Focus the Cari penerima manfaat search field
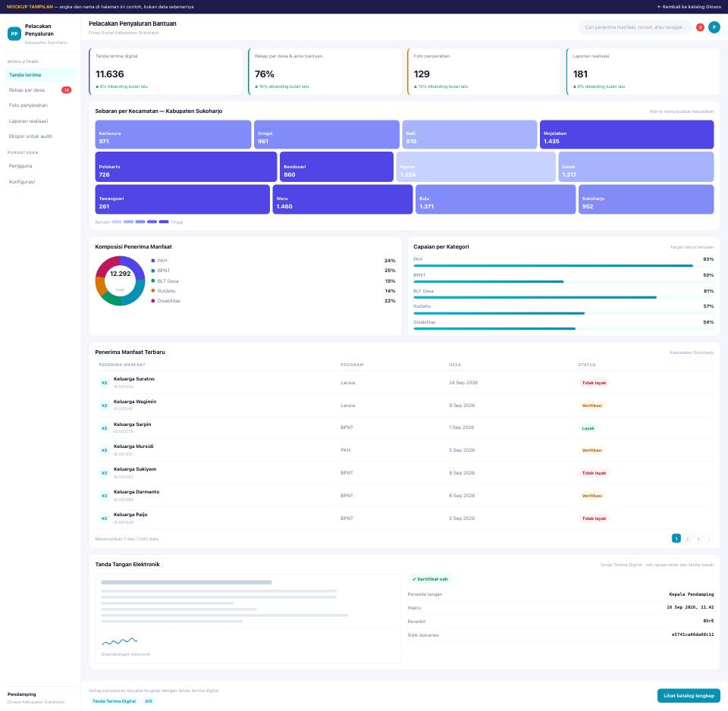The image size is (728, 711). click(x=635, y=27)
